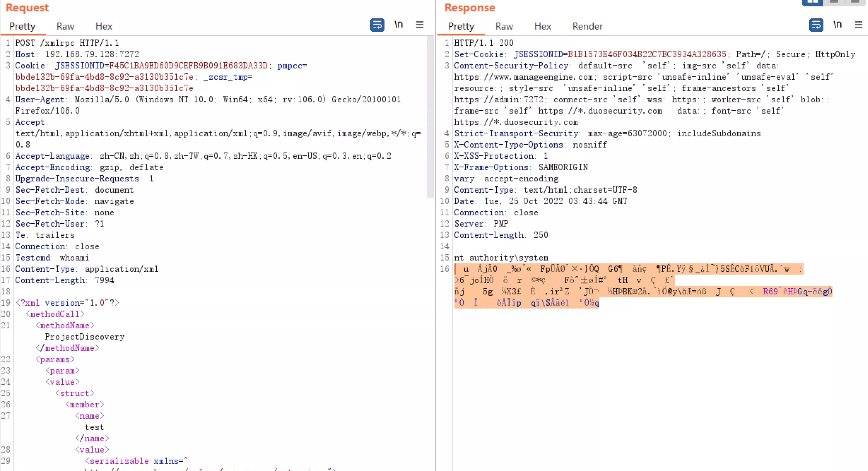Image resolution: width=868 pixels, height=471 pixels.
Task: Click the 'Firefox/106.0' text
Action: point(47,111)
